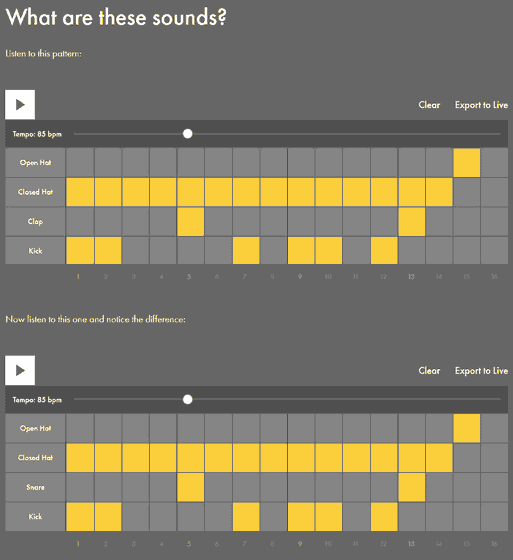Export the first pattern to Live
The width and height of the screenshot is (513, 560).
coord(481,105)
